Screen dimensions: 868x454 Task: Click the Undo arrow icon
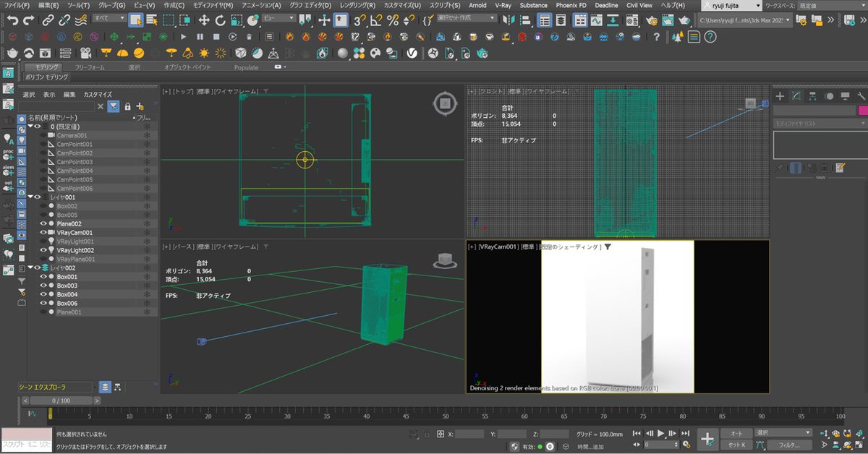coord(12,20)
